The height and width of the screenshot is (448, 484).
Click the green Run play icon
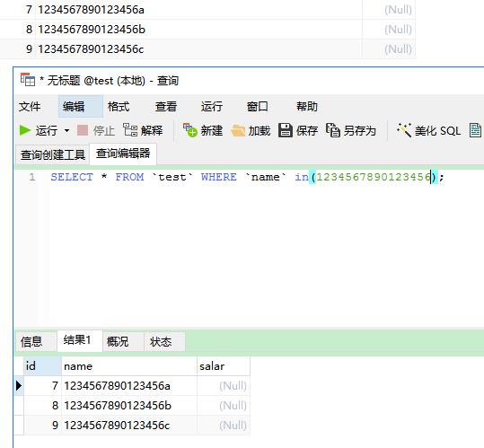coord(25,130)
